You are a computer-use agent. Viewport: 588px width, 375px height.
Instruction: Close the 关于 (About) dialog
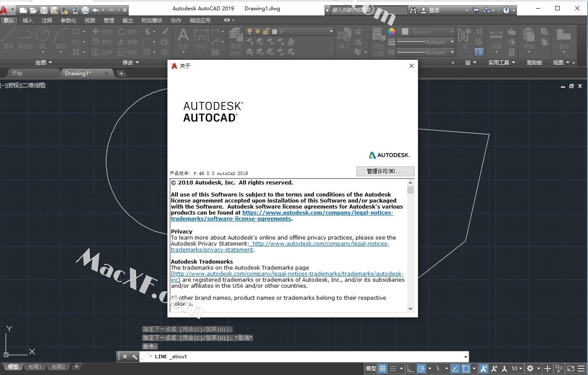[411, 66]
